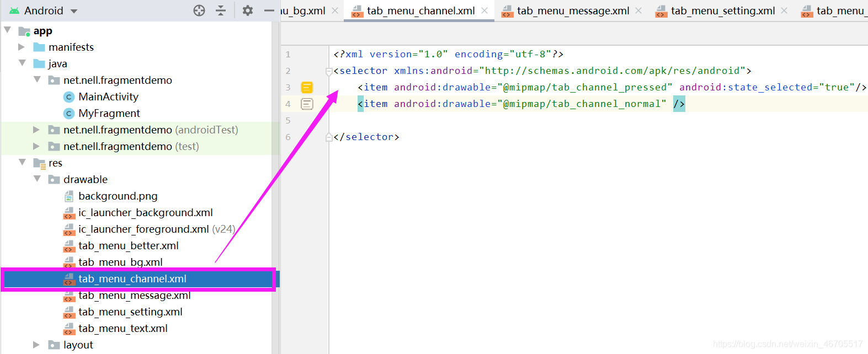Click the MainActivity class icon
Image resolution: width=868 pixels, height=354 pixels.
[69, 96]
